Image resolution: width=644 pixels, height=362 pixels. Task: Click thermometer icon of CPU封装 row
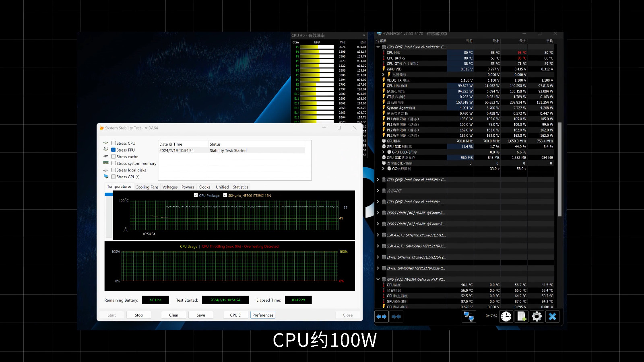(384, 53)
